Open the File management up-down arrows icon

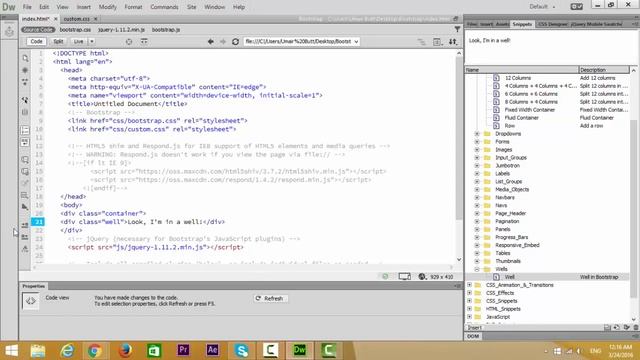pos(453,42)
